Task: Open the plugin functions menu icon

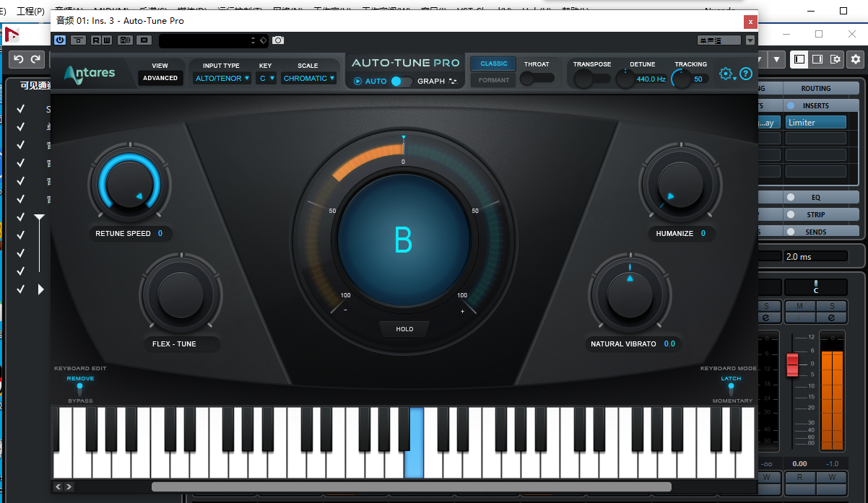Action: pos(144,40)
